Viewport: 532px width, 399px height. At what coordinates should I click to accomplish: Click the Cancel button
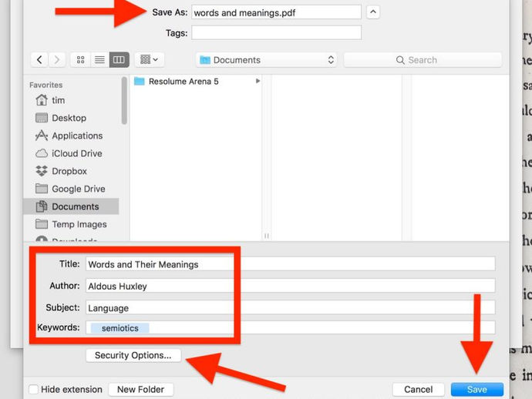pos(419,389)
